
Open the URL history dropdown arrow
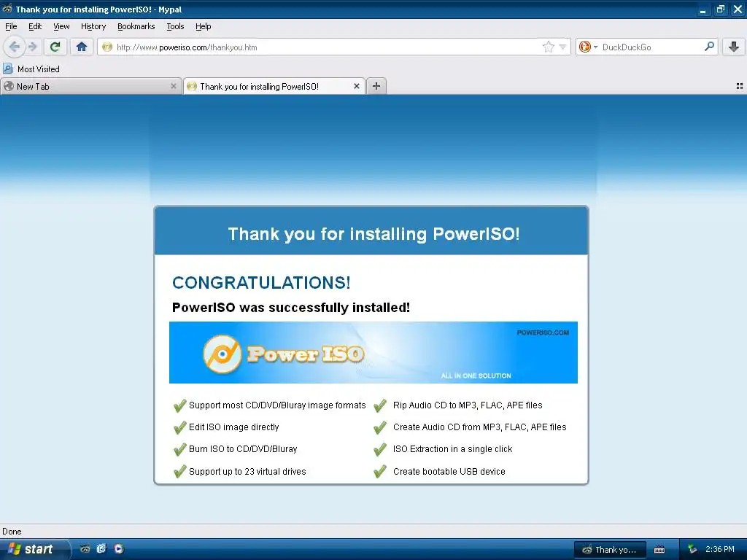pos(562,47)
